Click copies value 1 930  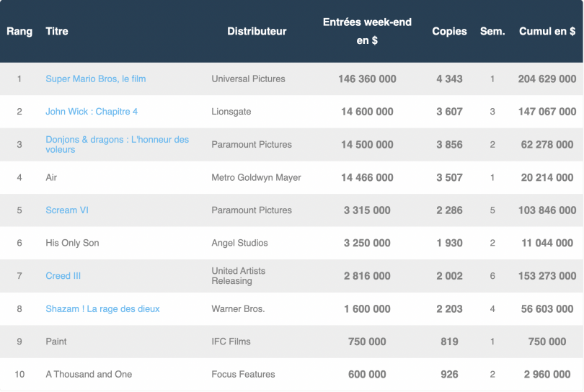coord(450,243)
